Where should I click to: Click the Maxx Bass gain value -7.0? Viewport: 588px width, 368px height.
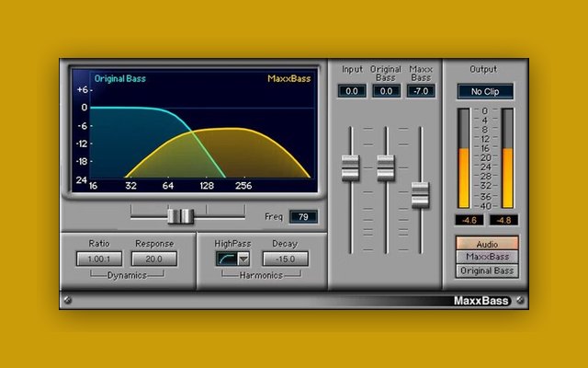(421, 91)
